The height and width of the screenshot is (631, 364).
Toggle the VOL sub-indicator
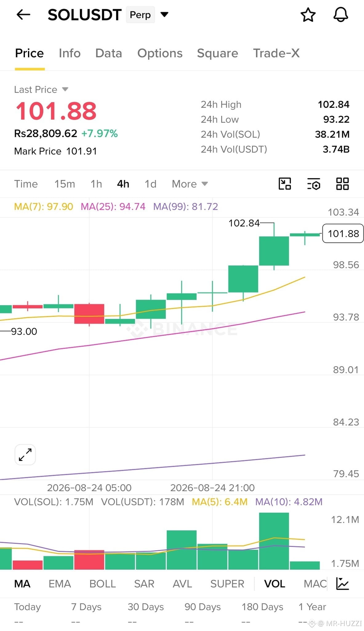[274, 584]
